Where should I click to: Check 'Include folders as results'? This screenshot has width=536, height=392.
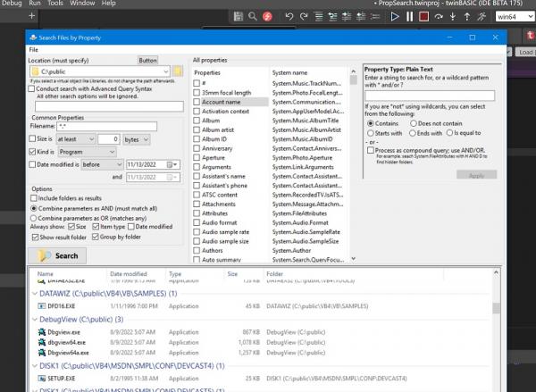(x=34, y=198)
